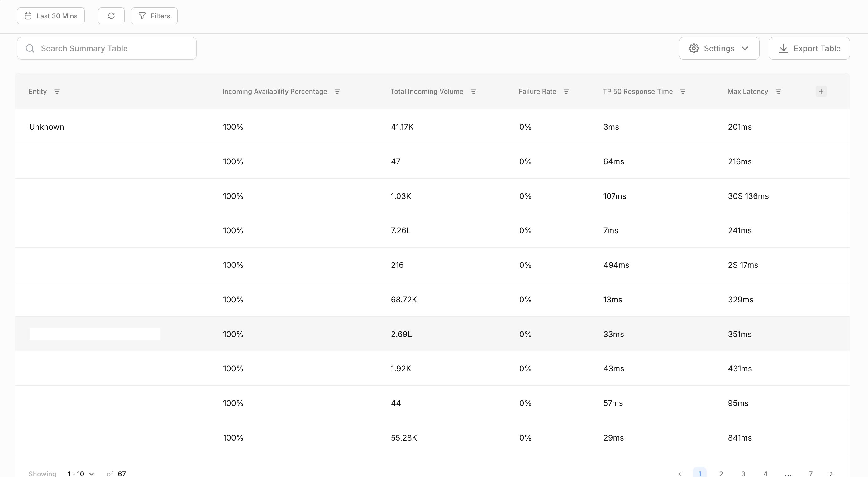Screen dimensions: 868x477
Task: Go to the next page with the arrow
Action: [831, 473]
